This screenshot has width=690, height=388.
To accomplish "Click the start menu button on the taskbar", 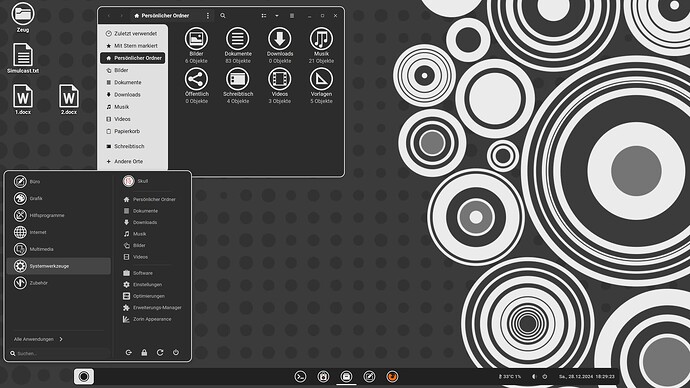I will (84, 376).
